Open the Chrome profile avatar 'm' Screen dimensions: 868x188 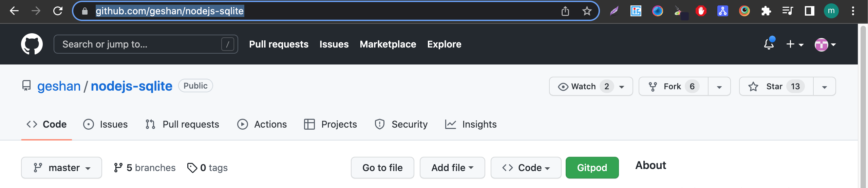[831, 11]
